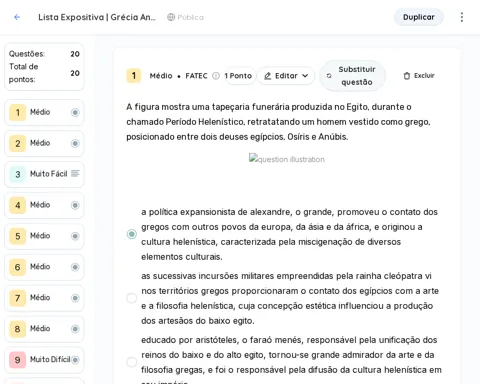Open question 7 Médio in sidebar
This screenshot has height=384, width=480.
tap(44, 298)
